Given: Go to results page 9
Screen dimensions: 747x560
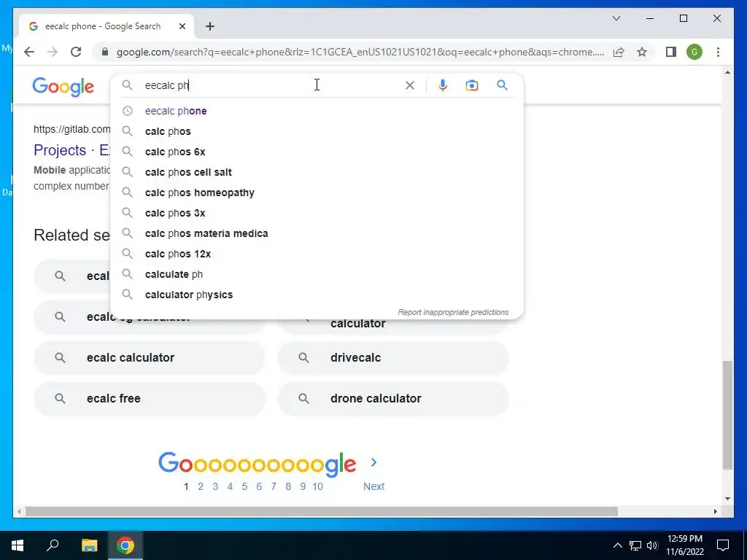Looking at the screenshot, I should pos(303,486).
